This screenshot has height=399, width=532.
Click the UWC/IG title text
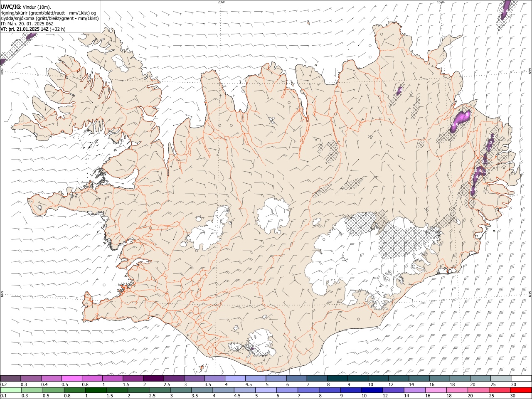pyautogui.click(x=10, y=7)
